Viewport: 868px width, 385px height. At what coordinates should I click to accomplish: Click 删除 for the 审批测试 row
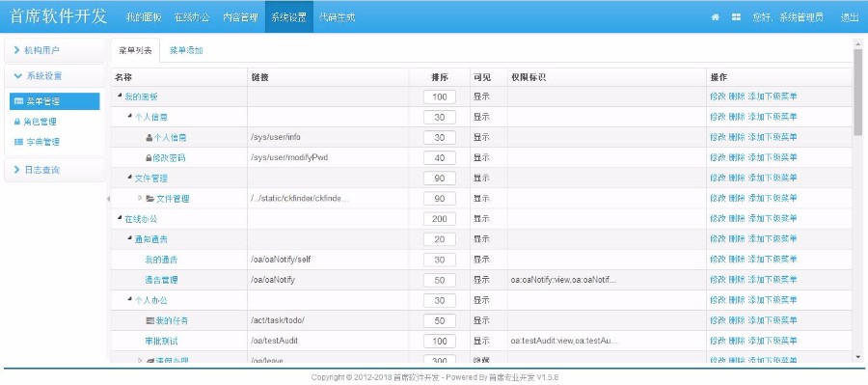point(736,342)
